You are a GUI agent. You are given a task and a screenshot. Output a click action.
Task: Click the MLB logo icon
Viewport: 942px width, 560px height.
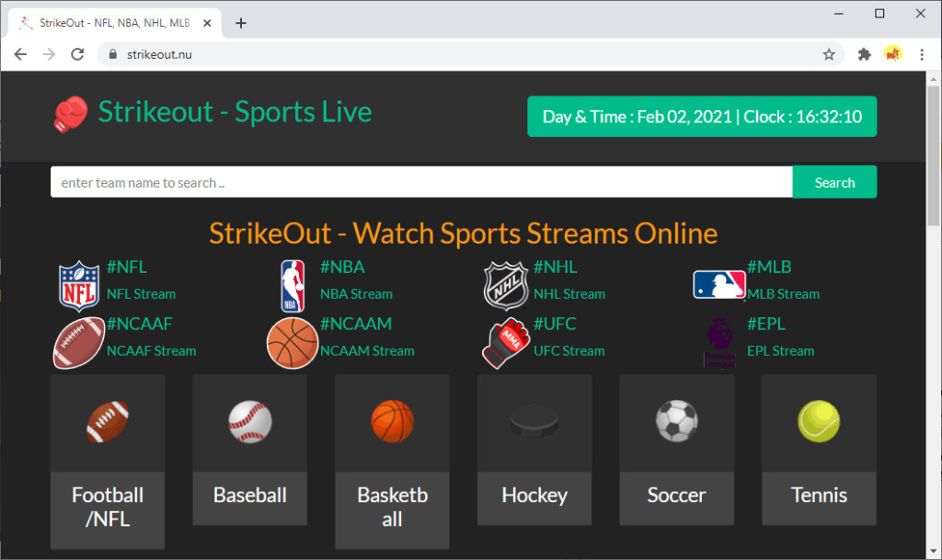[718, 284]
